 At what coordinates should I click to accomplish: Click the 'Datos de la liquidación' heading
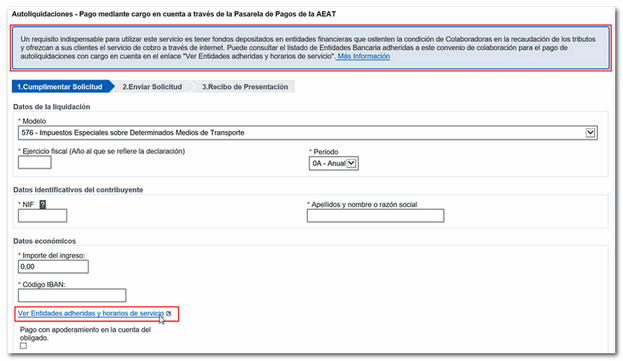[52, 106]
